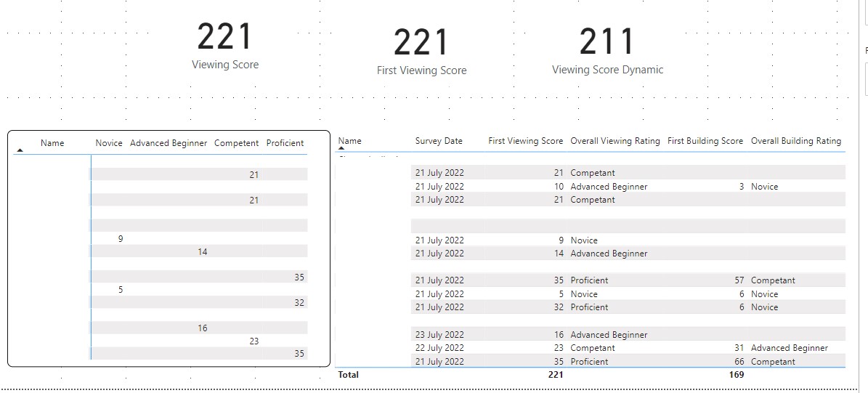Viewport: 868px width, 393px height.
Task: Select the 211 card value
Action: 607,42
